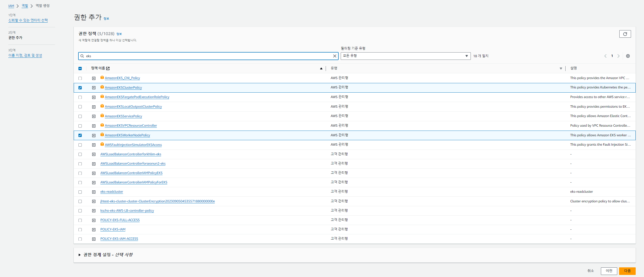The height and width of the screenshot is (277, 644).
Task: Open the AmazonEKSWorkerNodePolicy link
Action: (128, 135)
